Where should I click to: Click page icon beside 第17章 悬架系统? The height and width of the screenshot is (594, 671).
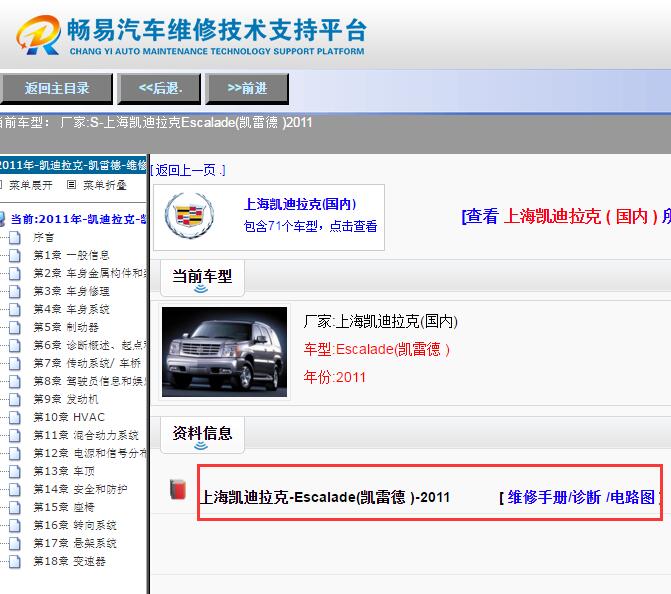[15, 543]
